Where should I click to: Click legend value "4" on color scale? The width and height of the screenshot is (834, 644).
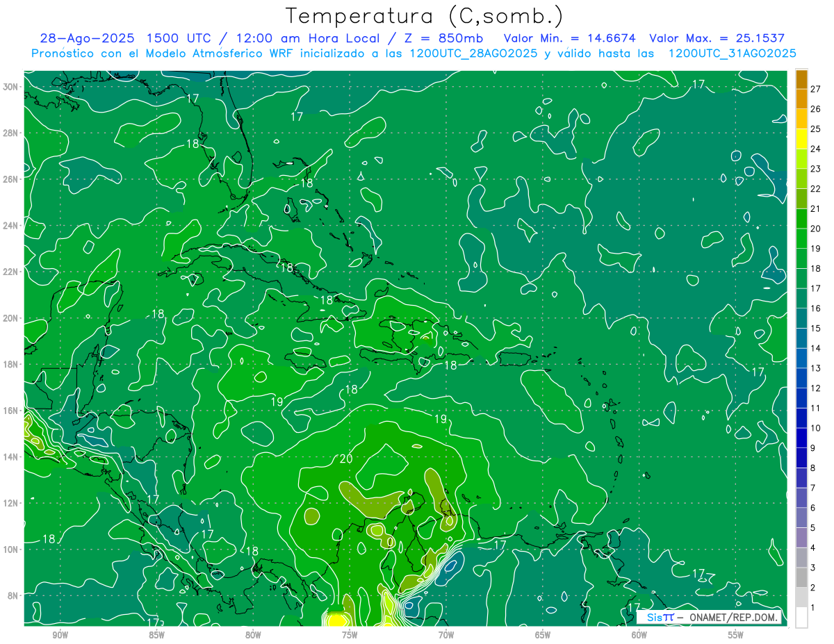coord(813,548)
